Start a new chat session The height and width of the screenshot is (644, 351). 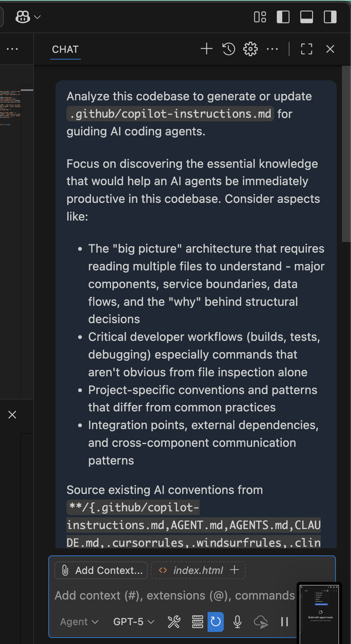click(206, 49)
